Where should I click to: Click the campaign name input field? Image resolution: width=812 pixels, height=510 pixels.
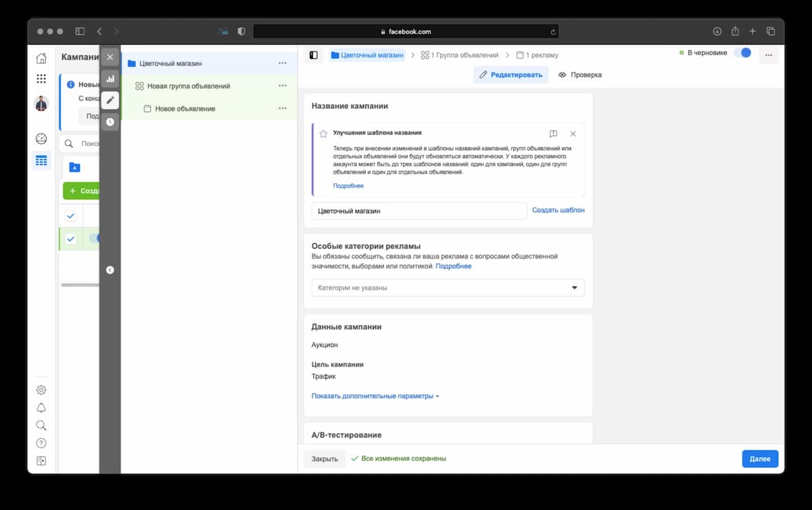[x=419, y=211]
